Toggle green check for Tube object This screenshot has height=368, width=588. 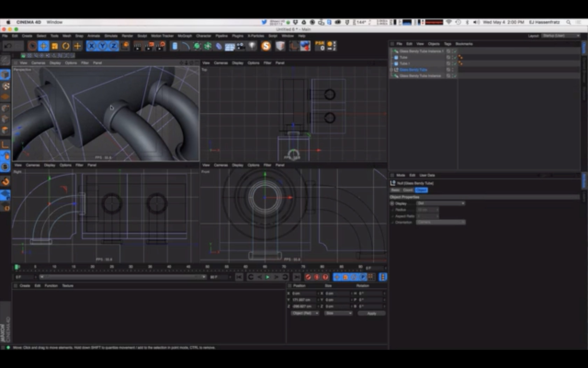pyautogui.click(x=455, y=57)
